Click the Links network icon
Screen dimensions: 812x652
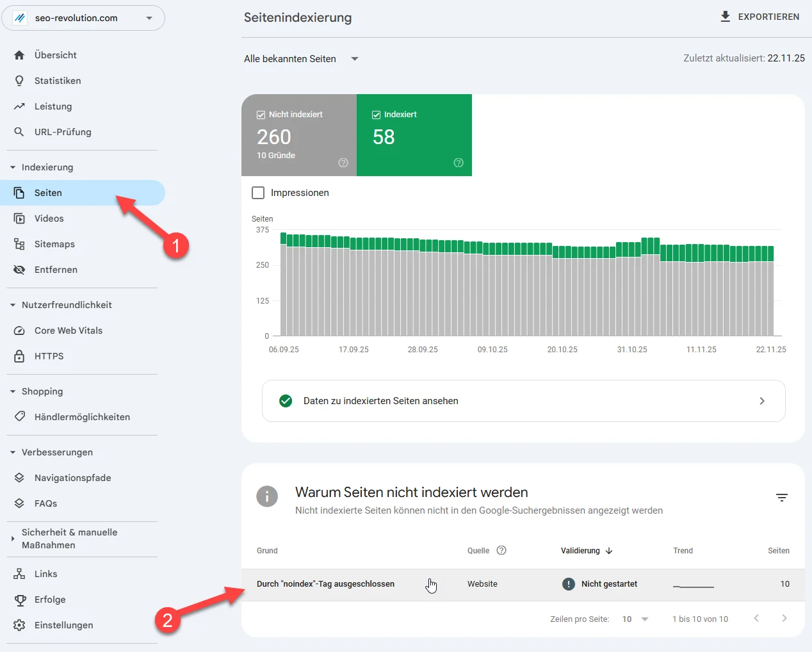click(19, 574)
